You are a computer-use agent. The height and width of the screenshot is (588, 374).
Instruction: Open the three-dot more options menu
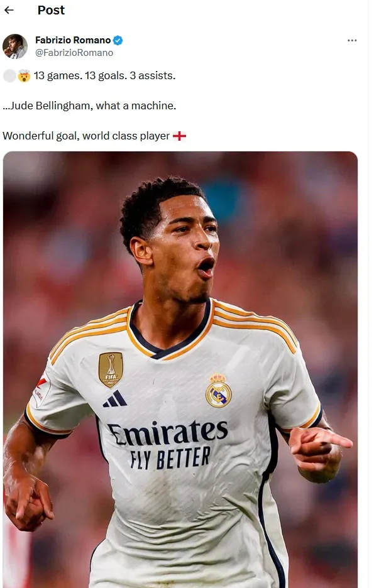coord(352,40)
